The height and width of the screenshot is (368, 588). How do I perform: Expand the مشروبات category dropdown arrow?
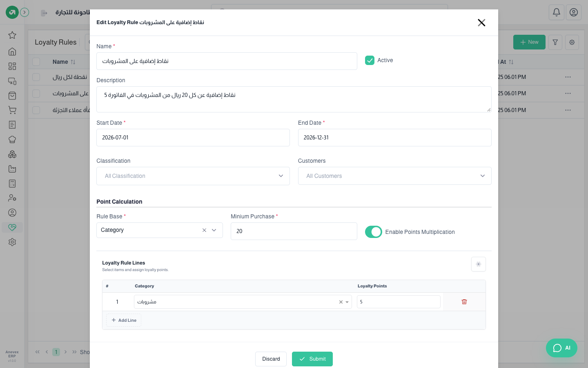click(347, 302)
